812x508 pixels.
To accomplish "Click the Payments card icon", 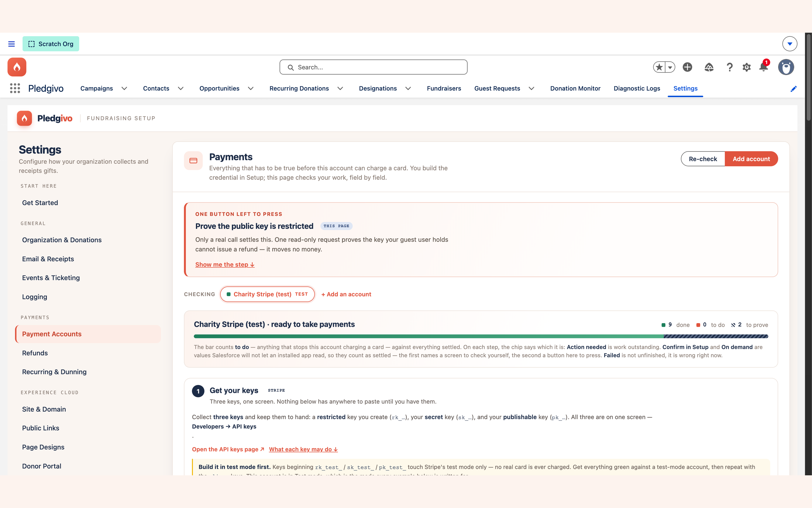I will point(193,161).
